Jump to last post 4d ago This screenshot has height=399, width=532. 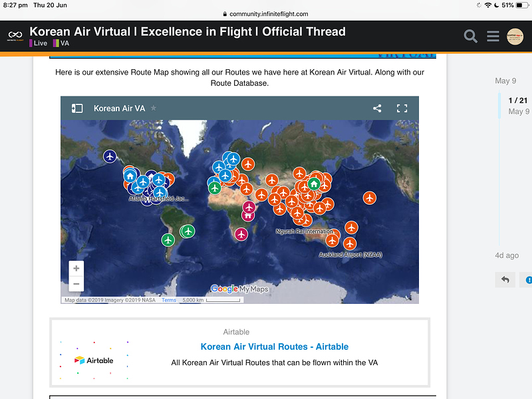tap(507, 255)
